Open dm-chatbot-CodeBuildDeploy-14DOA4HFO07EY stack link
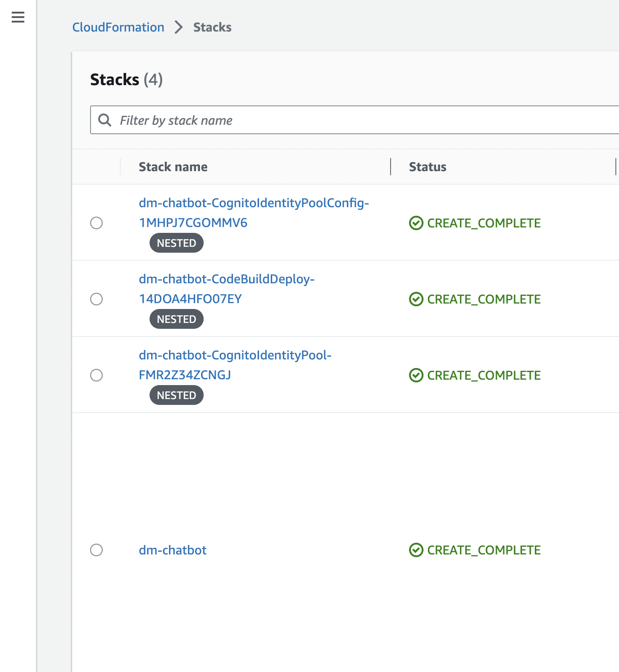This screenshot has width=619, height=672. tap(227, 289)
